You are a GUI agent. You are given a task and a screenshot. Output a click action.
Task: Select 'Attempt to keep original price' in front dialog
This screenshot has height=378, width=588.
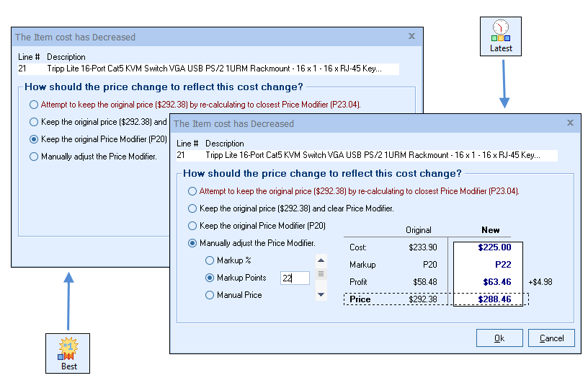tap(192, 191)
